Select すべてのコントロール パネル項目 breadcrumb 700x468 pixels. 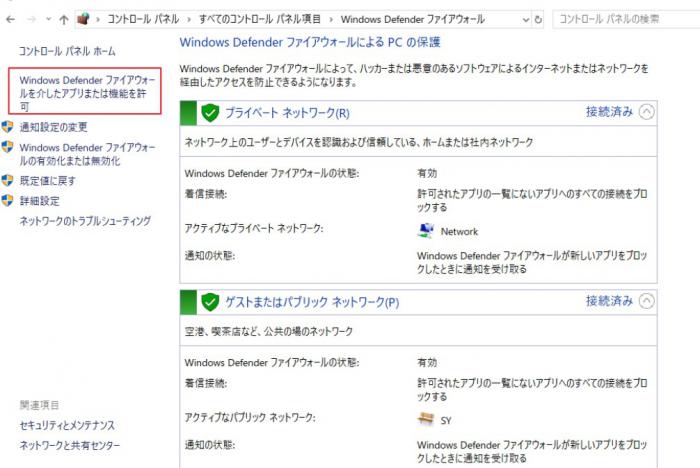pos(260,19)
